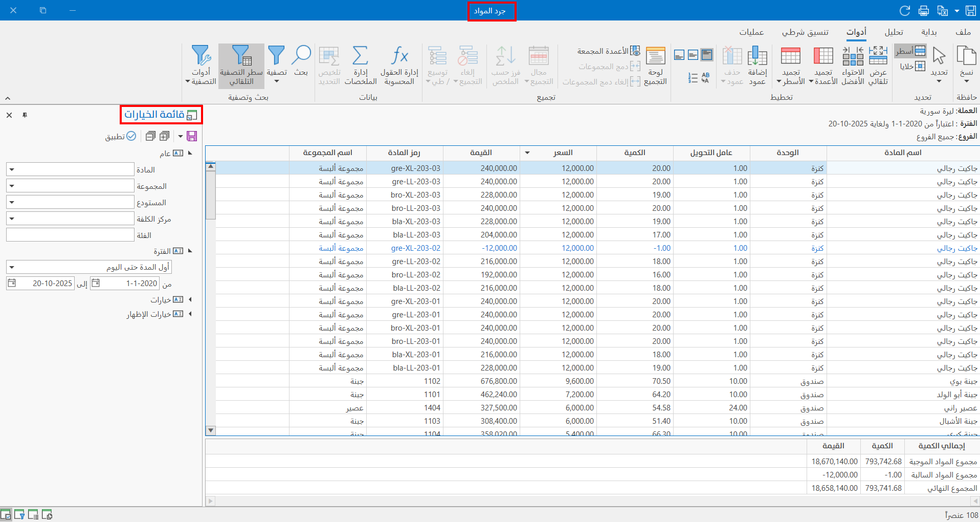980x522 pixels.
Task: Click the print icon in title bar
Action: [x=924, y=10]
